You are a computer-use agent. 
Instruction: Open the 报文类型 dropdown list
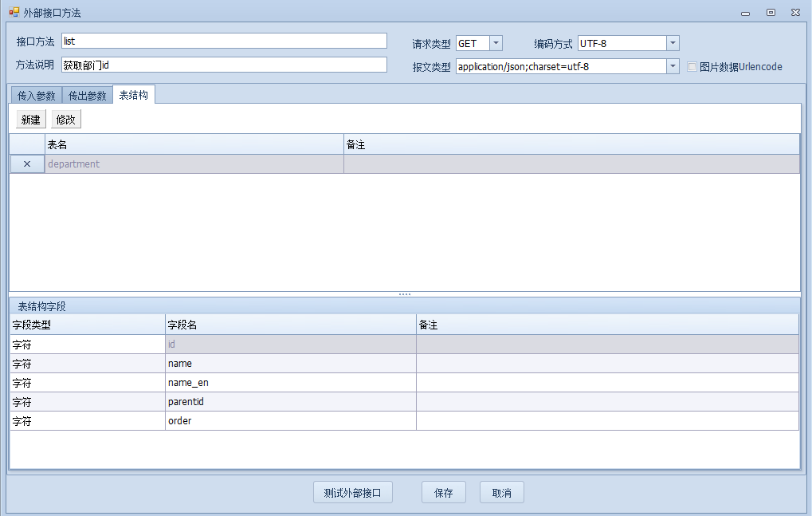pyautogui.click(x=673, y=67)
